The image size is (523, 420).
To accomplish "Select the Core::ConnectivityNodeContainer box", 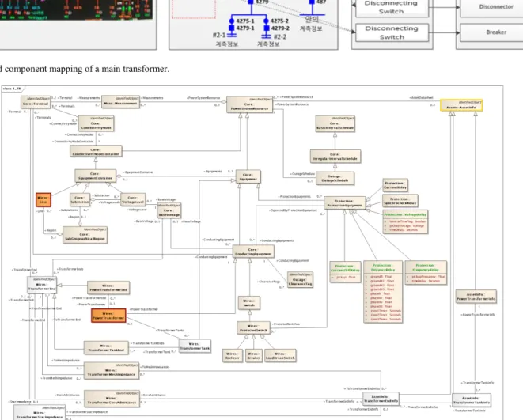I will 96,151.
